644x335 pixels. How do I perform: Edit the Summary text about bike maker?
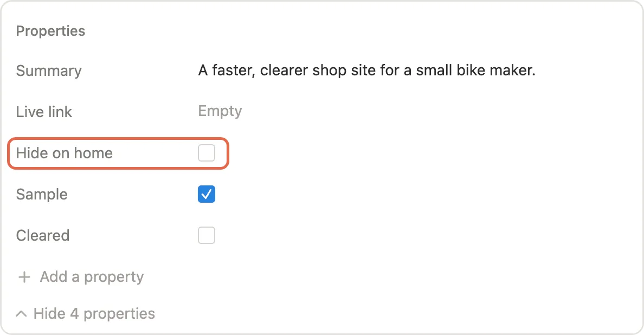tap(367, 70)
